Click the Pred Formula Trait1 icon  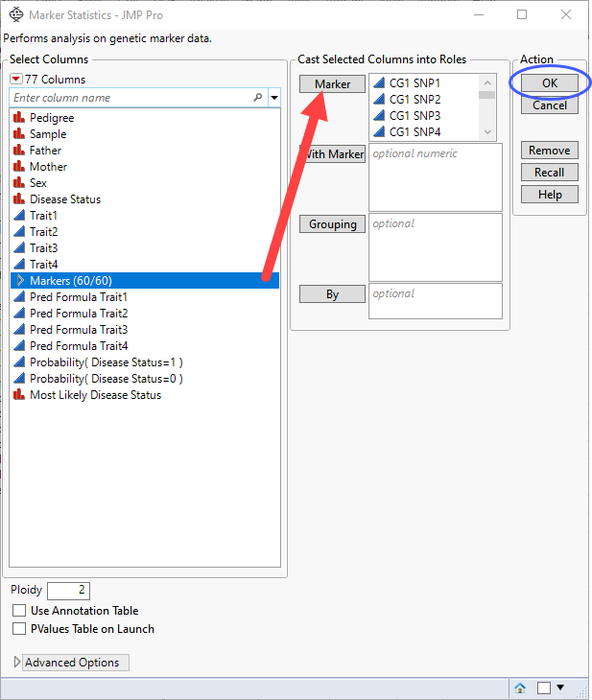tap(19, 296)
